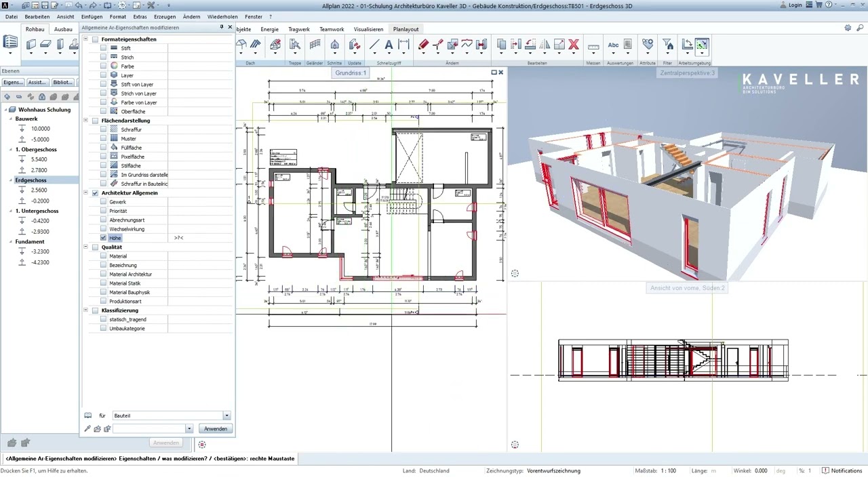The width and height of the screenshot is (868, 488).
Task: Click the red Löschen X delete icon
Action: pyautogui.click(x=574, y=45)
